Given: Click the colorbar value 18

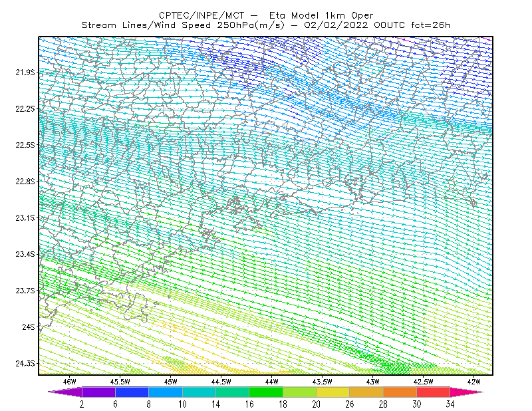Looking at the screenshot, I should pos(283,404).
